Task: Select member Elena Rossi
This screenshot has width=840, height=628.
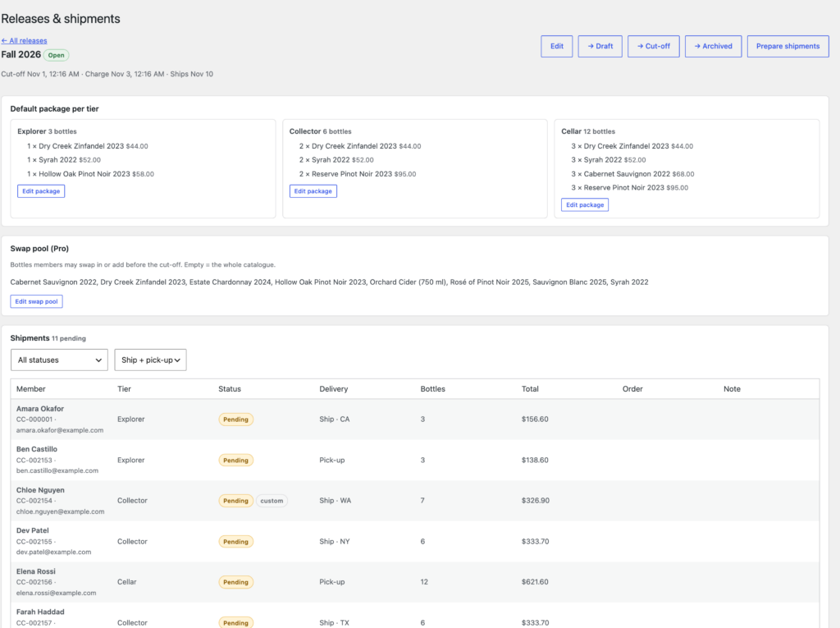Action: pos(36,571)
